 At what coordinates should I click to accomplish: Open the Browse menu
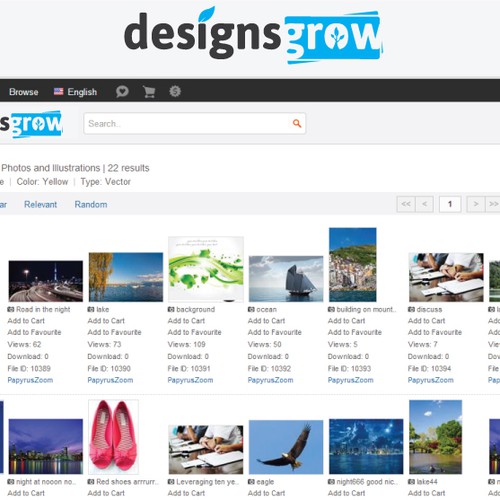[24, 92]
